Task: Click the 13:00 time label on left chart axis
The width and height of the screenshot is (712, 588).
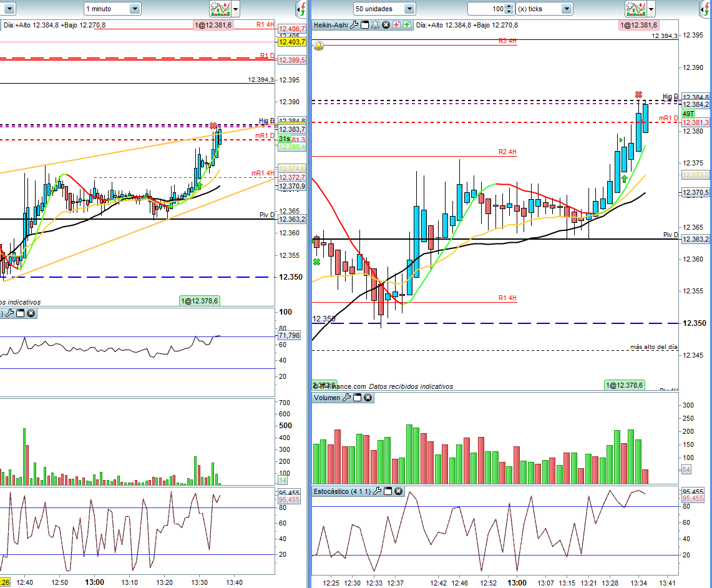Action: click(x=94, y=582)
